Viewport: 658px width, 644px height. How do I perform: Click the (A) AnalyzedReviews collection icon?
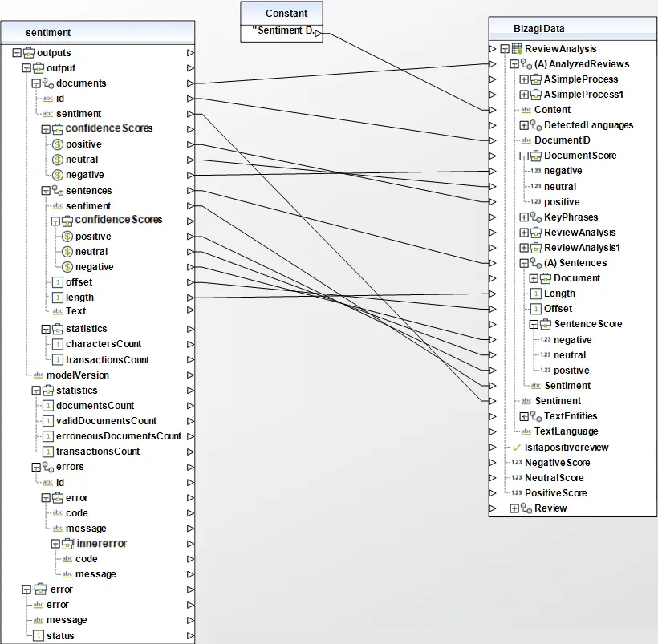pyautogui.click(x=526, y=64)
